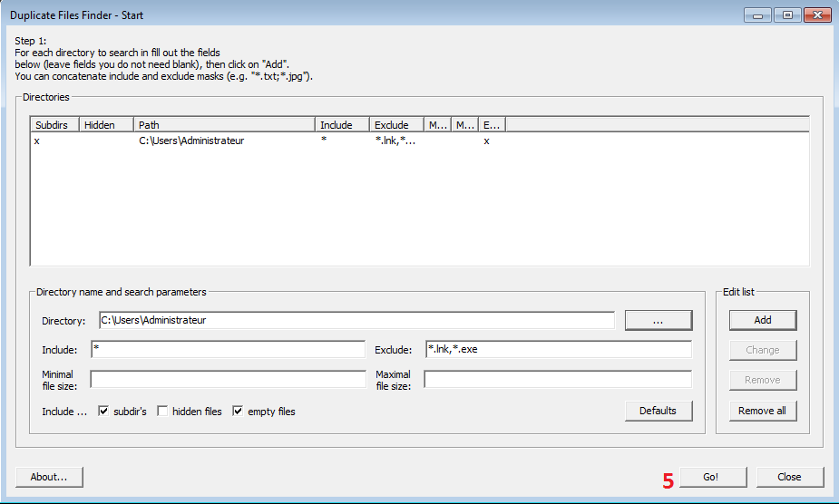Click the Subdirs column header
The height and width of the screenshot is (504, 839).
pos(54,125)
